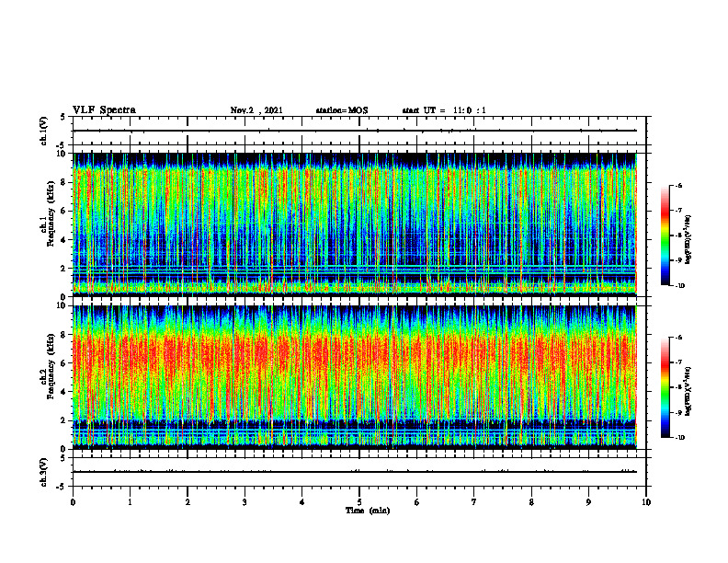The image size is (728, 563).
Task: Click the "8" kHz tick on ch.1 frequency axis
Action: [64, 182]
